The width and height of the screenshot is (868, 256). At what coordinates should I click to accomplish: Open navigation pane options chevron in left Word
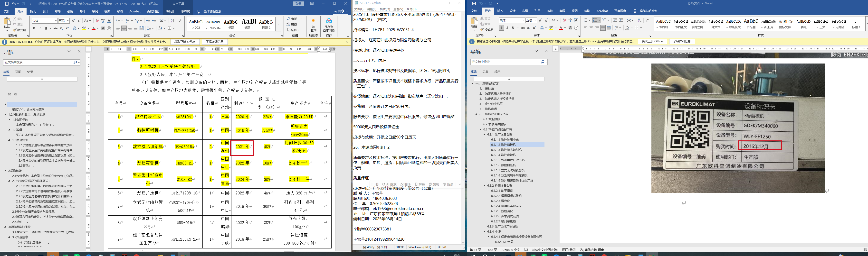click(x=69, y=52)
